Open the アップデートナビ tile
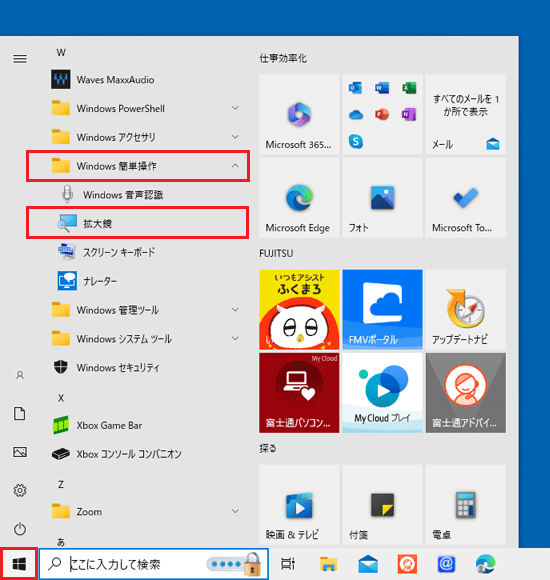 coord(466,310)
